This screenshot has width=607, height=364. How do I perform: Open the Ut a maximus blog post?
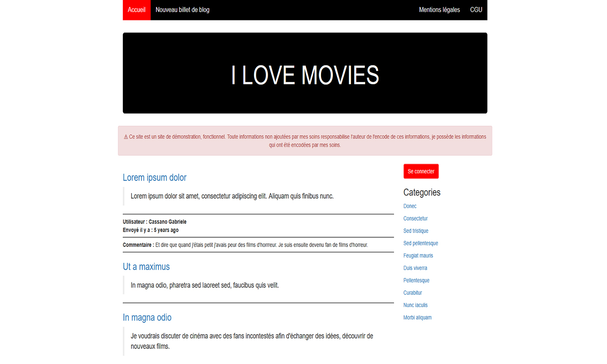146,267
